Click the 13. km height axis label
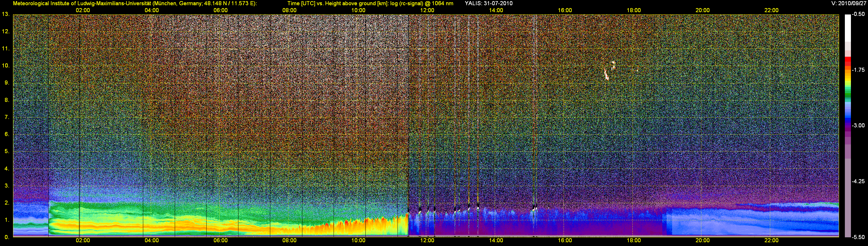Screen dimensions: 868x246 pos(5,14)
